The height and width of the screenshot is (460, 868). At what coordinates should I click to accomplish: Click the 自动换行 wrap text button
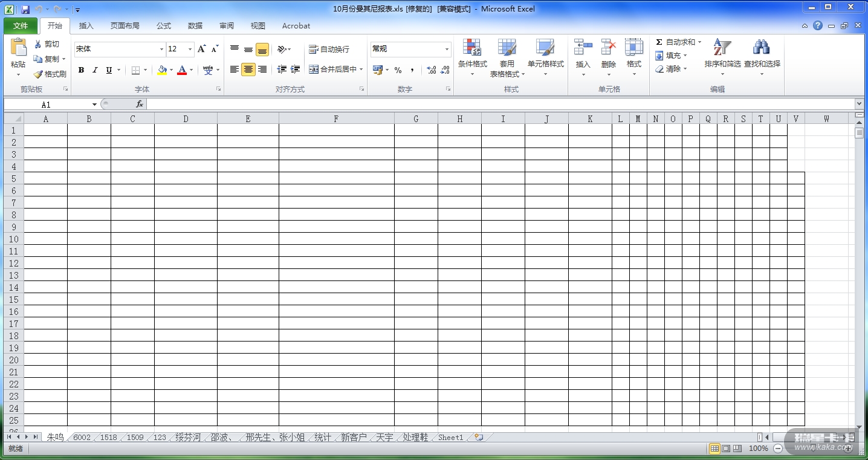coord(329,49)
